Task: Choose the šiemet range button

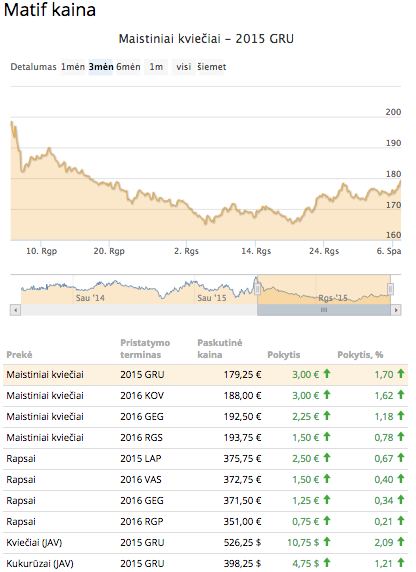Action: point(212,67)
